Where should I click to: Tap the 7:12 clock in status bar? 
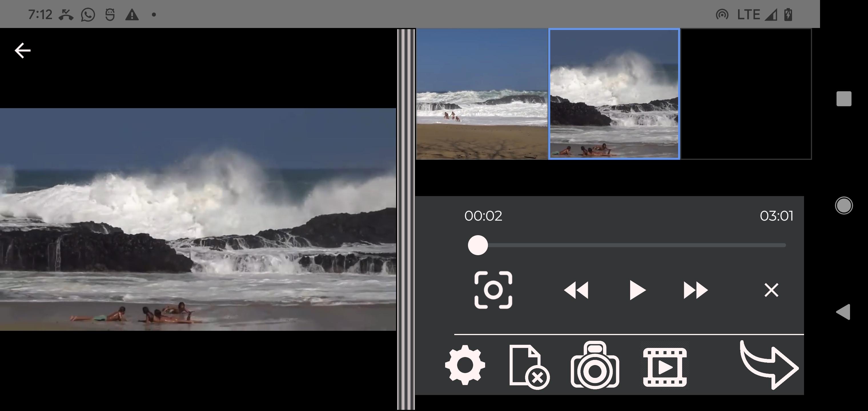[x=40, y=15]
